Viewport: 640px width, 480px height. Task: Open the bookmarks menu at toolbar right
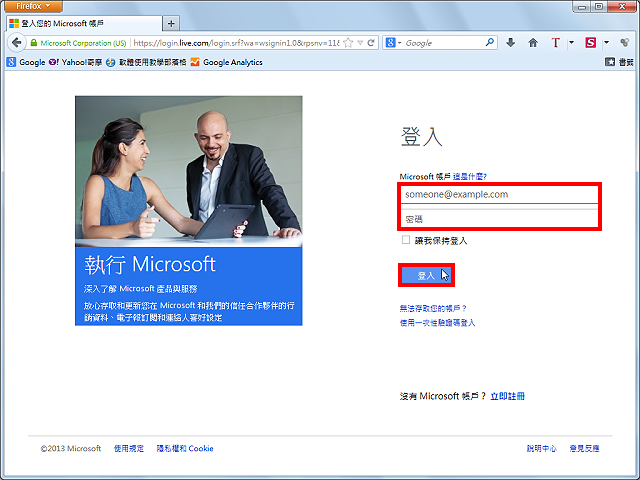point(619,62)
